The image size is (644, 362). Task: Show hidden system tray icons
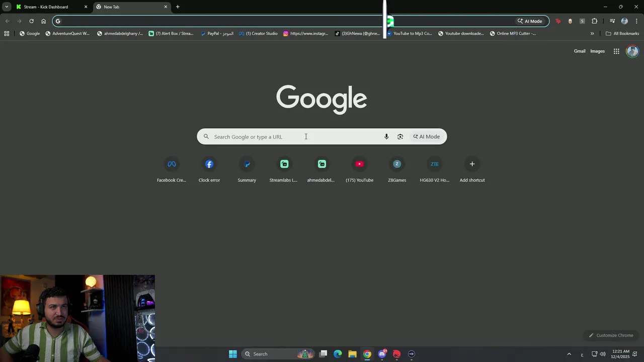[569, 354]
